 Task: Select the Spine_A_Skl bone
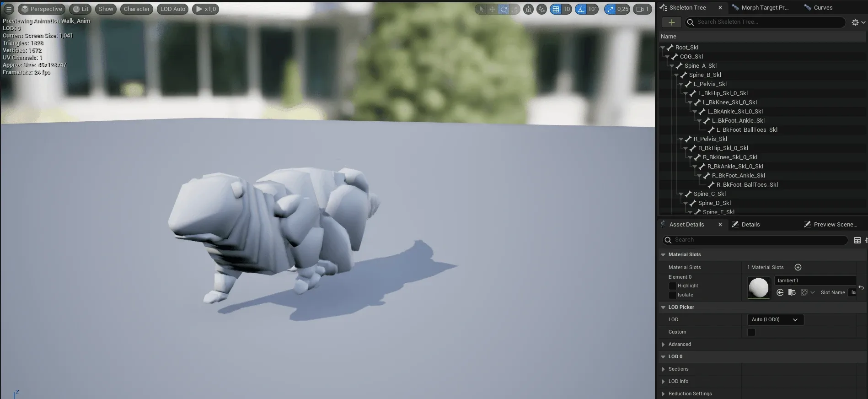700,66
